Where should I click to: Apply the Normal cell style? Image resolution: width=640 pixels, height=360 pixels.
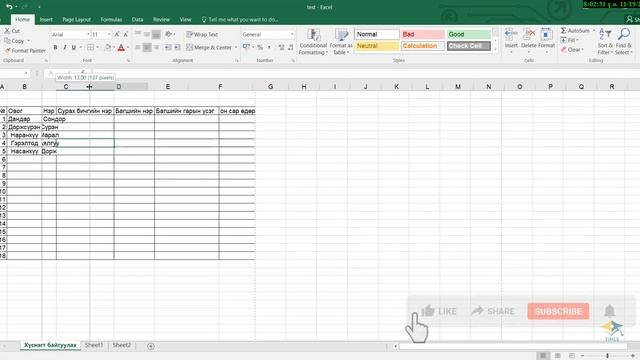pos(377,34)
